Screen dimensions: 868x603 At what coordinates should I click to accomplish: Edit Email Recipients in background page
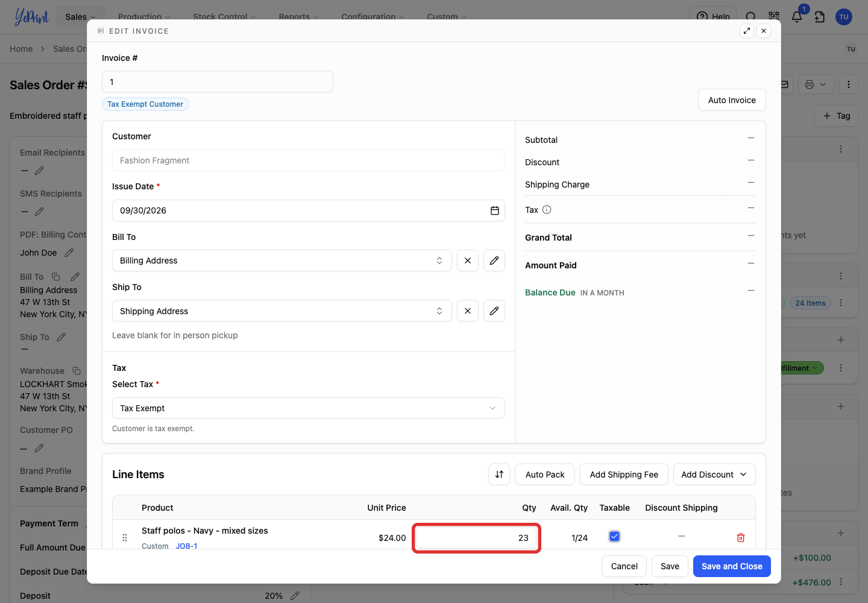point(39,171)
